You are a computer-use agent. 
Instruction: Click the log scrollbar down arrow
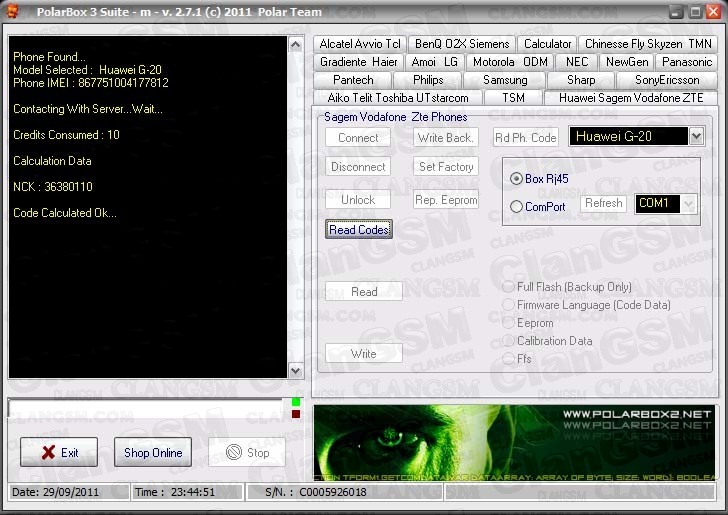[x=296, y=371]
